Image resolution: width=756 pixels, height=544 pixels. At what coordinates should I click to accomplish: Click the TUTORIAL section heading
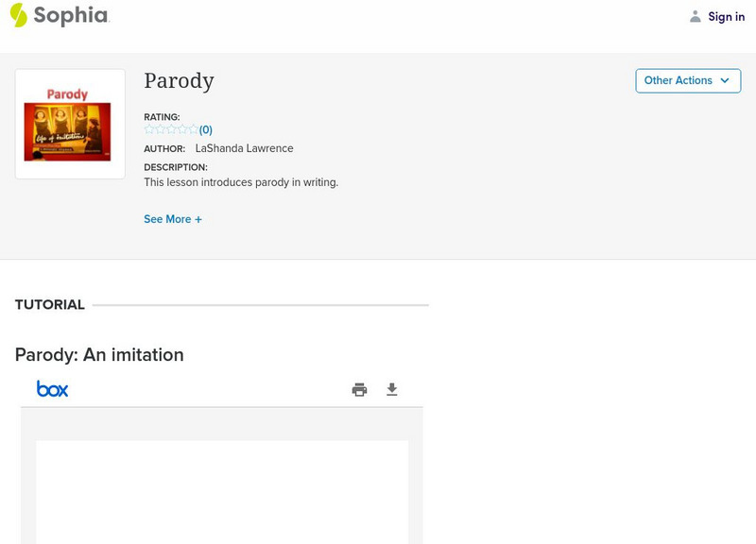point(50,305)
